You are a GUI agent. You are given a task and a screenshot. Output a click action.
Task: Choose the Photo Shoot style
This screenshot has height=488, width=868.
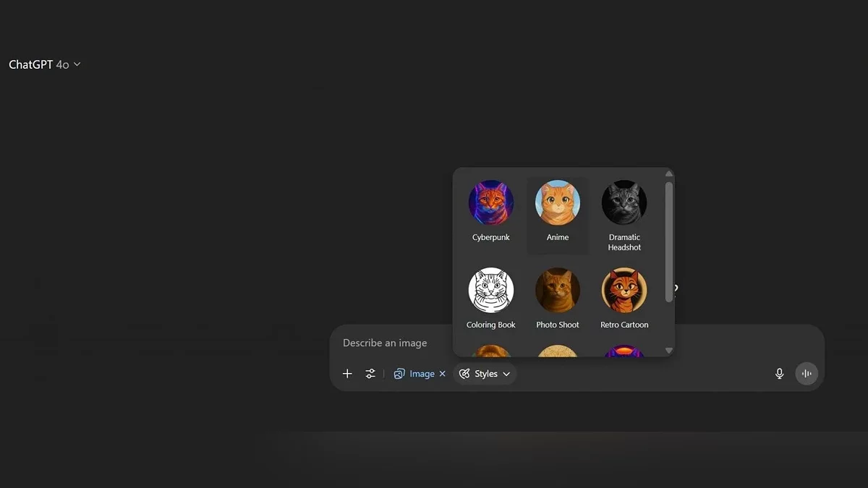coord(558,291)
